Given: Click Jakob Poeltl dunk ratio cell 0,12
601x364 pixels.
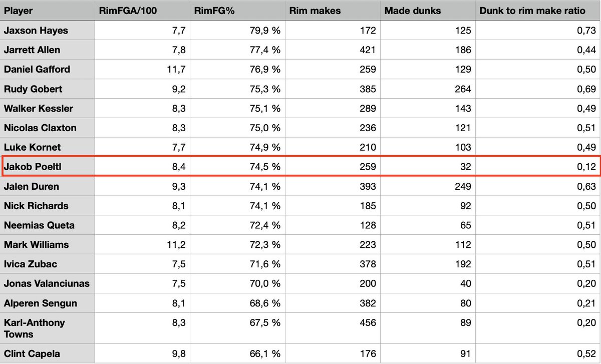Looking at the screenshot, I should (538, 167).
